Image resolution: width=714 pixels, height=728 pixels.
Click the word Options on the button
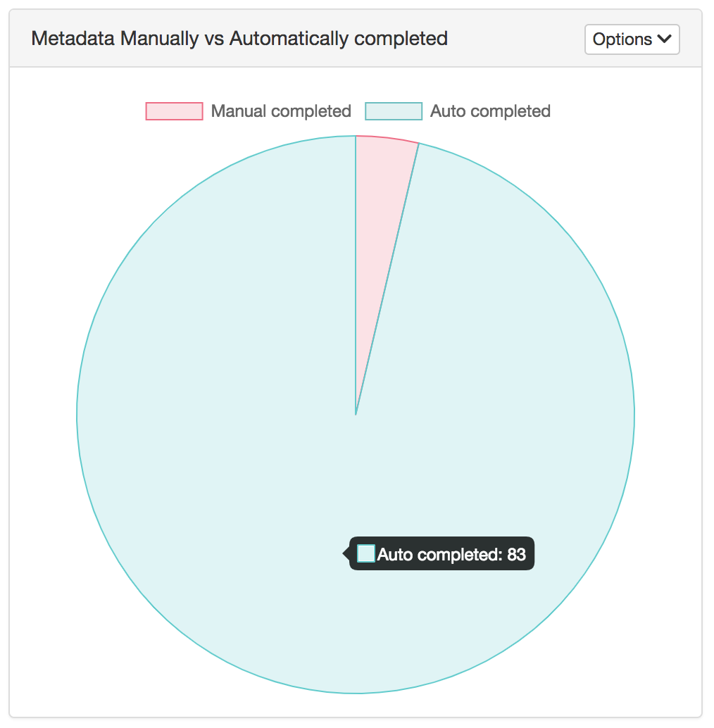coord(622,39)
